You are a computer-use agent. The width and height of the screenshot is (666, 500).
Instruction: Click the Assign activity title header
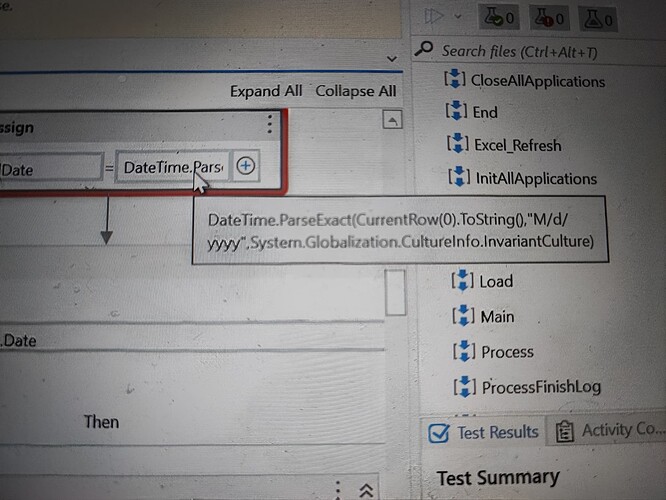click(x=16, y=128)
